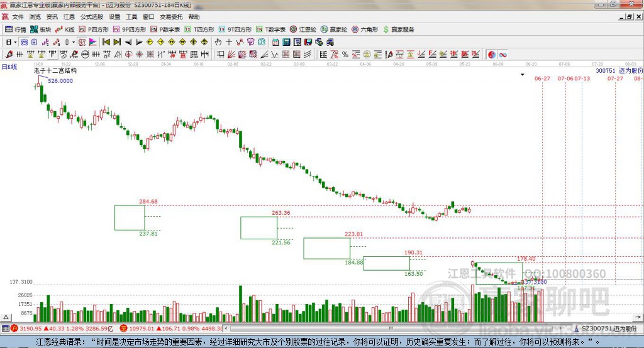Click the 赢家服务 dollar-sign button
The height and width of the screenshot is (348, 644).
[x=399, y=30]
